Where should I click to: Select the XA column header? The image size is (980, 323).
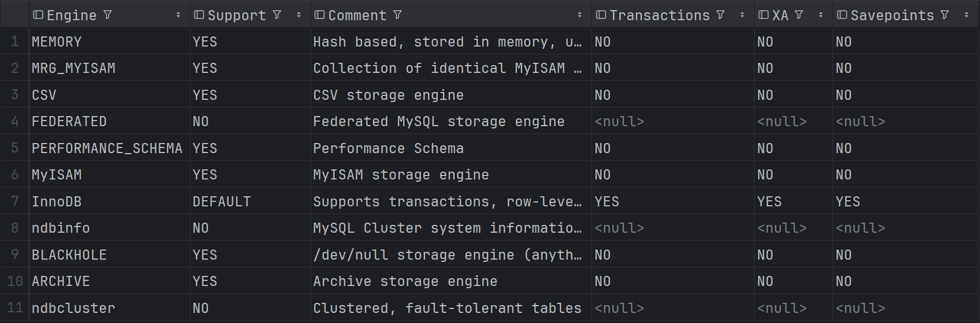(x=780, y=15)
